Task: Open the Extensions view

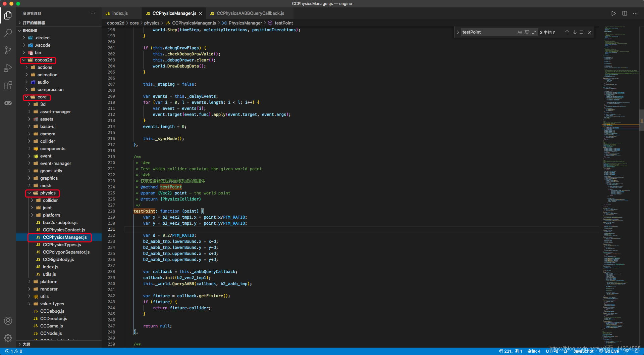Action: [8, 85]
